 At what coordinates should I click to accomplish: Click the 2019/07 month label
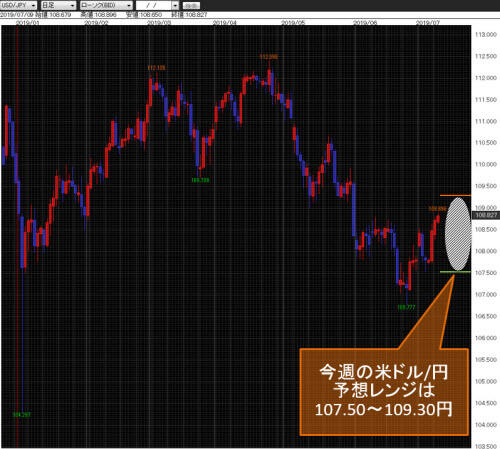(x=428, y=23)
